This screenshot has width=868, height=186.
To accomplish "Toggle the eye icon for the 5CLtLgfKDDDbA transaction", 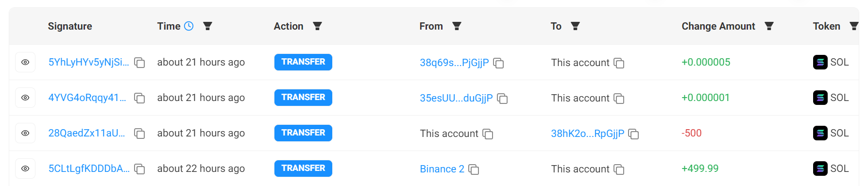I will pyautogui.click(x=25, y=169).
